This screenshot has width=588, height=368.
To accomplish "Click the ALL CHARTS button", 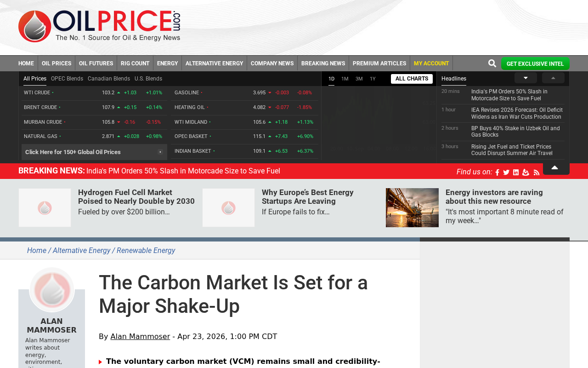I will [412, 79].
